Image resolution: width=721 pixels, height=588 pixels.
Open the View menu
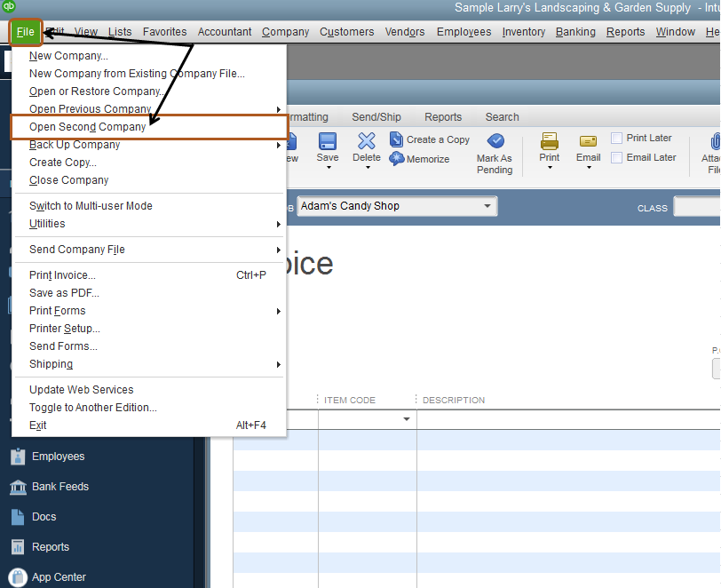(x=86, y=32)
